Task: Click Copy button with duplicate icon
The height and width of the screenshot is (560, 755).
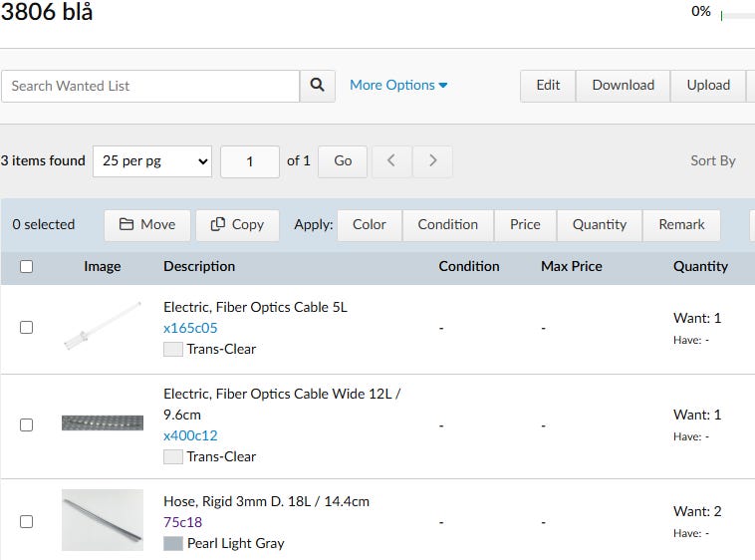Action: 237,224
